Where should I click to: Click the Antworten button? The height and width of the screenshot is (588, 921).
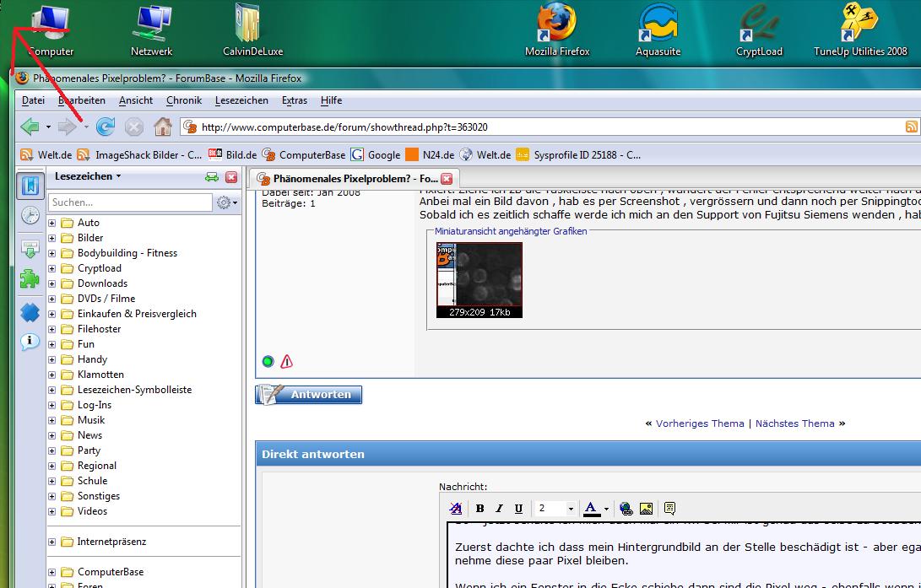[x=308, y=394]
